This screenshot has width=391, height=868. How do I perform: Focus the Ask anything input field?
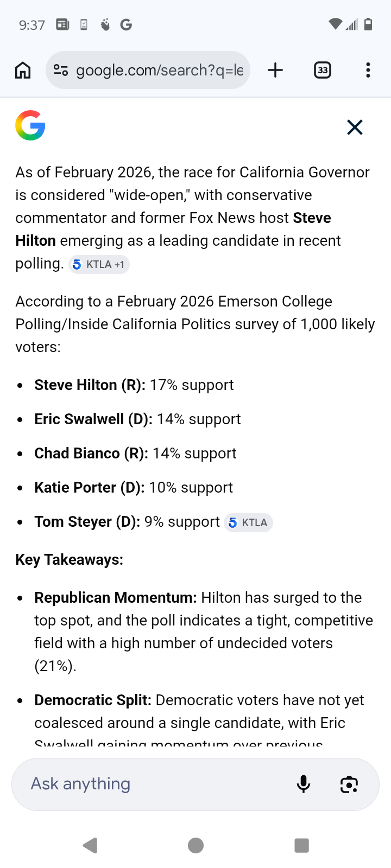[x=152, y=784]
